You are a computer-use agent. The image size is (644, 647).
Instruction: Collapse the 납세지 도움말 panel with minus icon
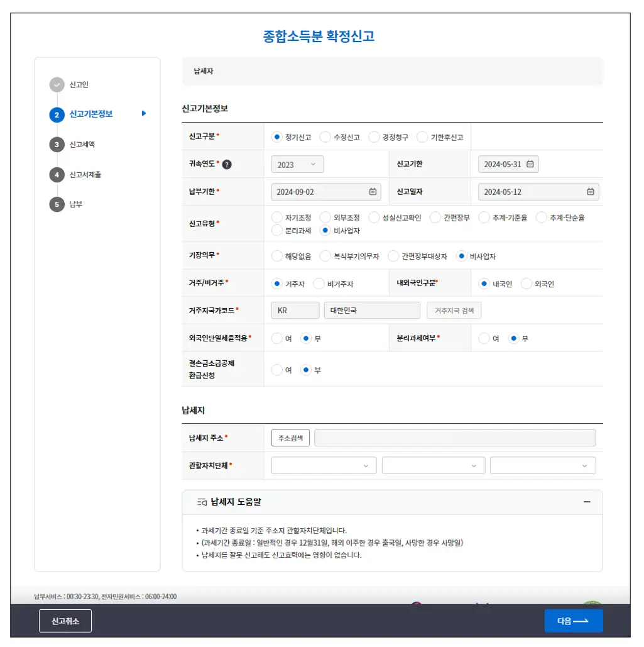click(x=587, y=502)
